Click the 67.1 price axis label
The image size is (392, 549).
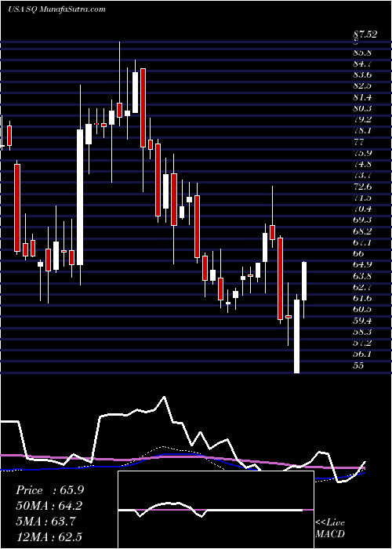coord(363,242)
